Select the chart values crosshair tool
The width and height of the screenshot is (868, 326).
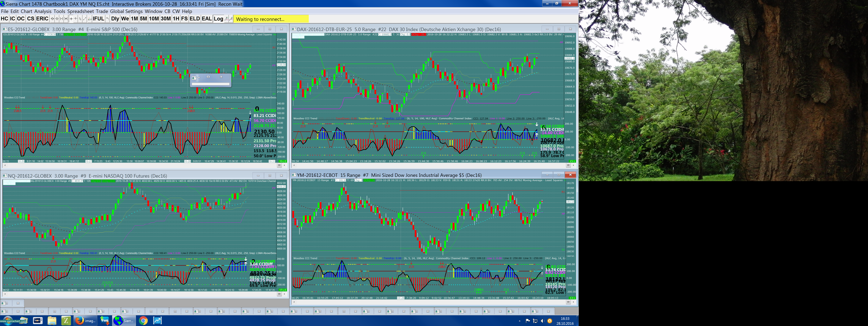tap(71, 19)
